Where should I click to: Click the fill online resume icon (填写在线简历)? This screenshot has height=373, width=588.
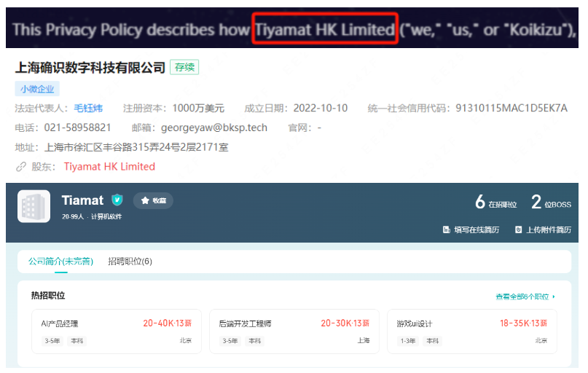pos(446,229)
